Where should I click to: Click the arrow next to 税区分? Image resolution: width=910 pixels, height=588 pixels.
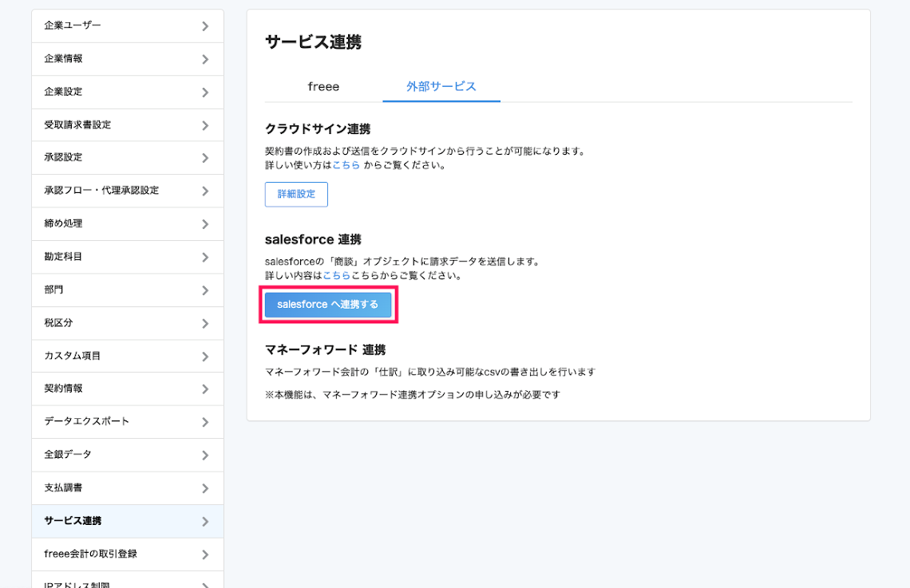click(205, 323)
